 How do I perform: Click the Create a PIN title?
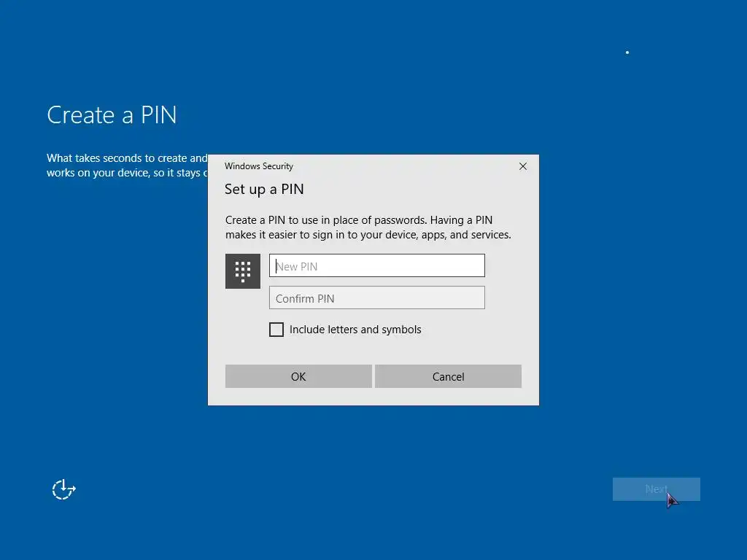(112, 114)
